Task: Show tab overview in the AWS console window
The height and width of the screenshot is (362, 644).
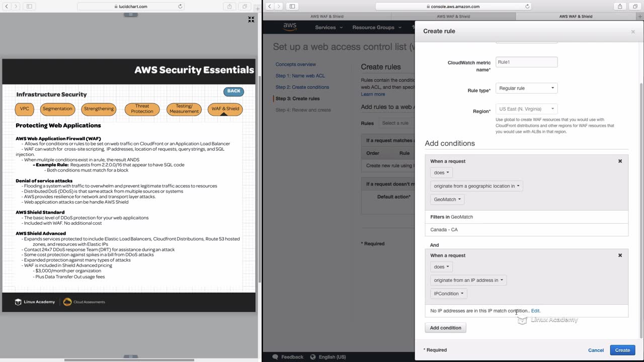Action: coord(635,7)
